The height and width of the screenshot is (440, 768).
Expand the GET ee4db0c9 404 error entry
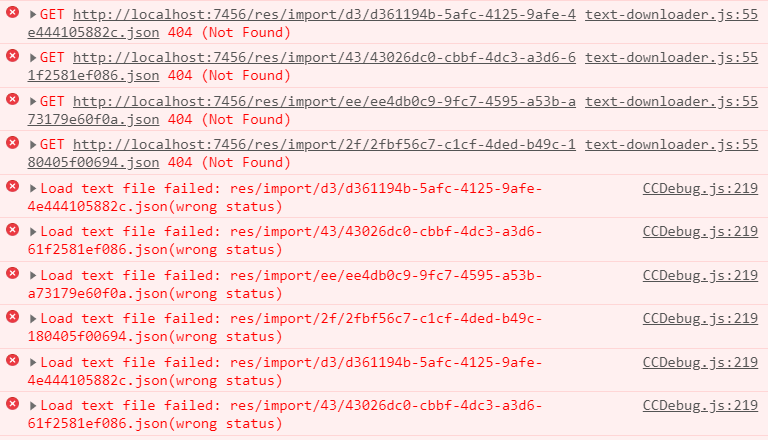pos(33,101)
